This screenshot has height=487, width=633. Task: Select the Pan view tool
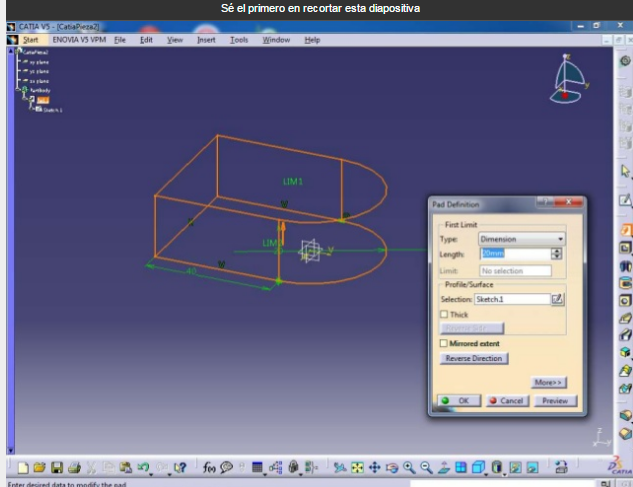coord(375,467)
